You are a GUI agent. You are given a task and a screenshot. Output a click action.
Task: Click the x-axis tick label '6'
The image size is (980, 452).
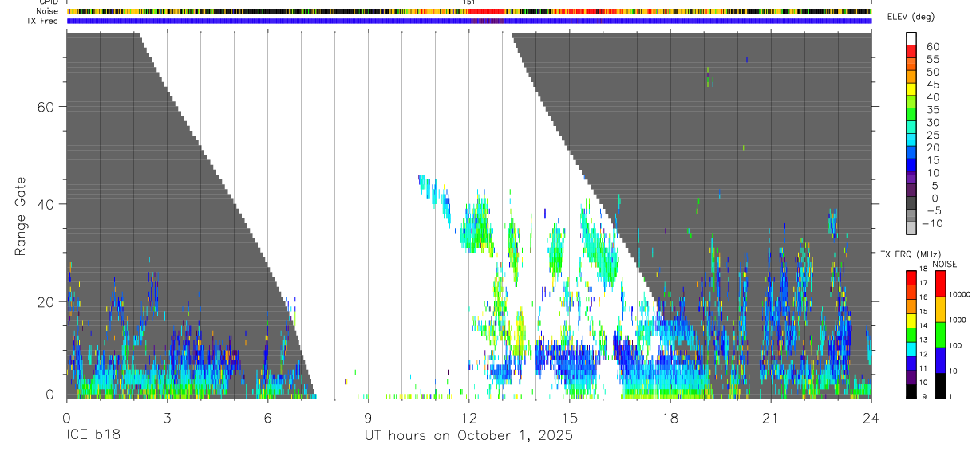click(267, 419)
